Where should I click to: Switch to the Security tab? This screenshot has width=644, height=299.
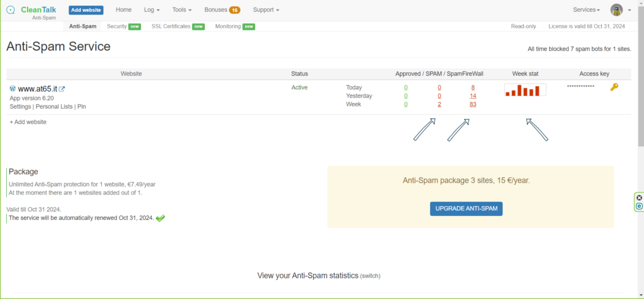tap(124, 26)
